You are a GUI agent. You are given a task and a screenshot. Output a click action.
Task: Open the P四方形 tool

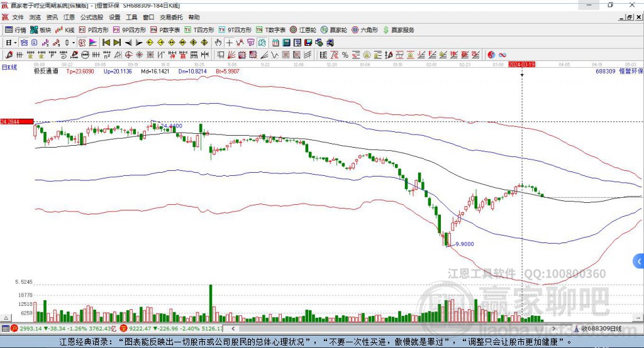[x=94, y=30]
